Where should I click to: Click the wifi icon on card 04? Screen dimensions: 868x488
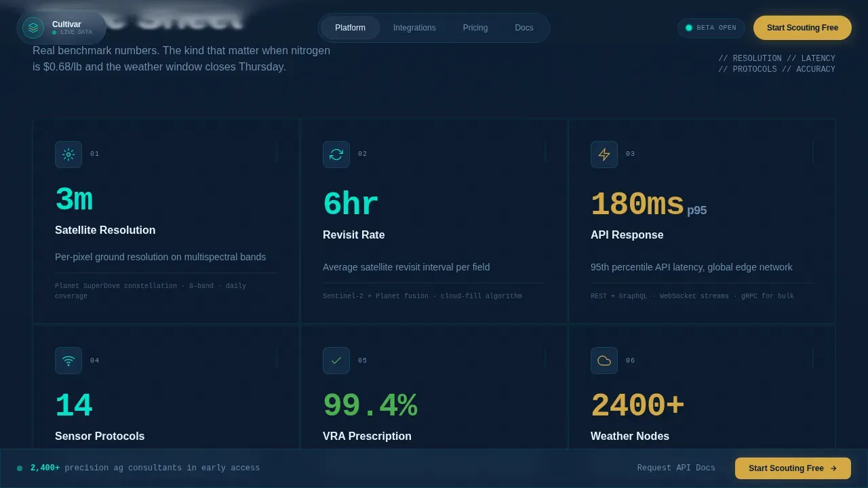(68, 361)
